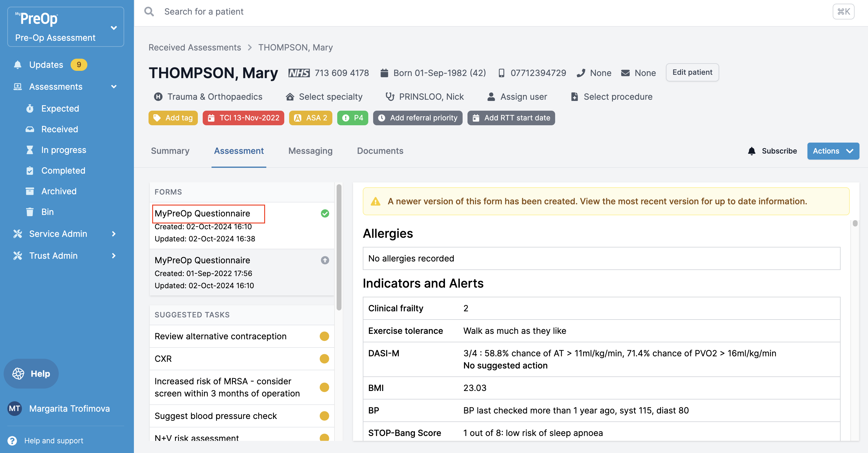The height and width of the screenshot is (453, 868).
Task: Go to the Documents tab
Action: (380, 151)
